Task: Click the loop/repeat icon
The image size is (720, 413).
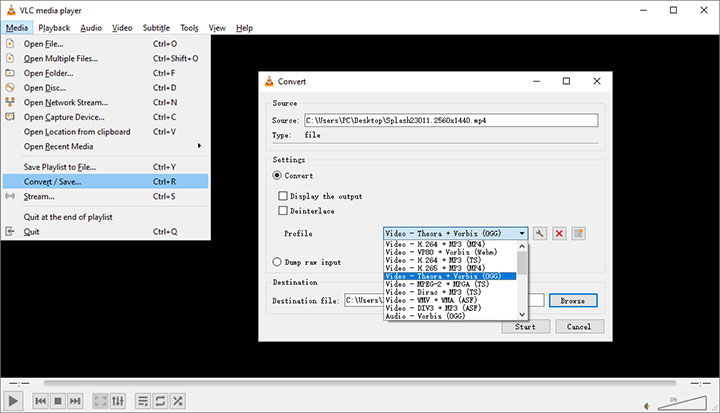Action: pyautogui.click(x=160, y=400)
